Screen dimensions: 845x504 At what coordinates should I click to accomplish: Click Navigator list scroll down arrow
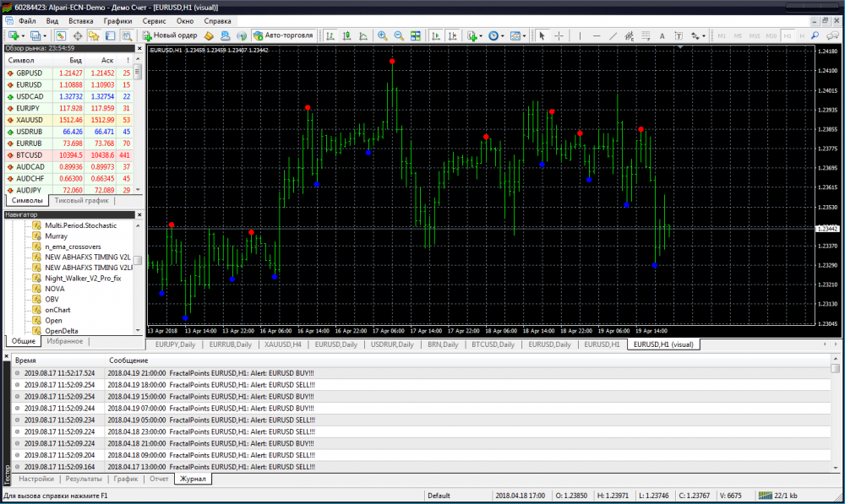(138, 330)
